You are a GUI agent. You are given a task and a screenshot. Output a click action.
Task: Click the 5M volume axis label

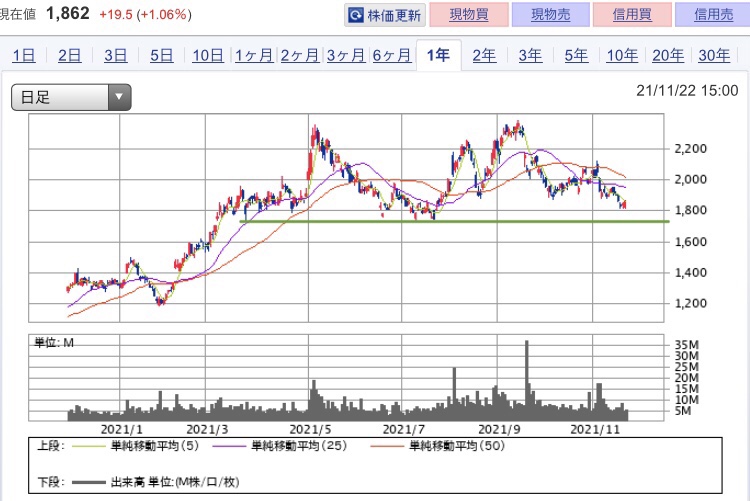tap(683, 411)
